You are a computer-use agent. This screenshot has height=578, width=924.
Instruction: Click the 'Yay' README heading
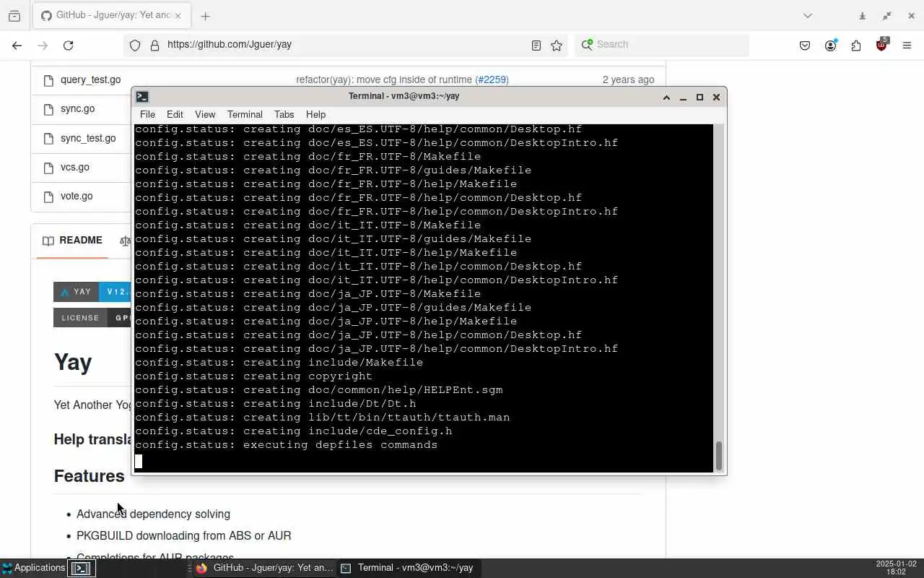point(73,361)
